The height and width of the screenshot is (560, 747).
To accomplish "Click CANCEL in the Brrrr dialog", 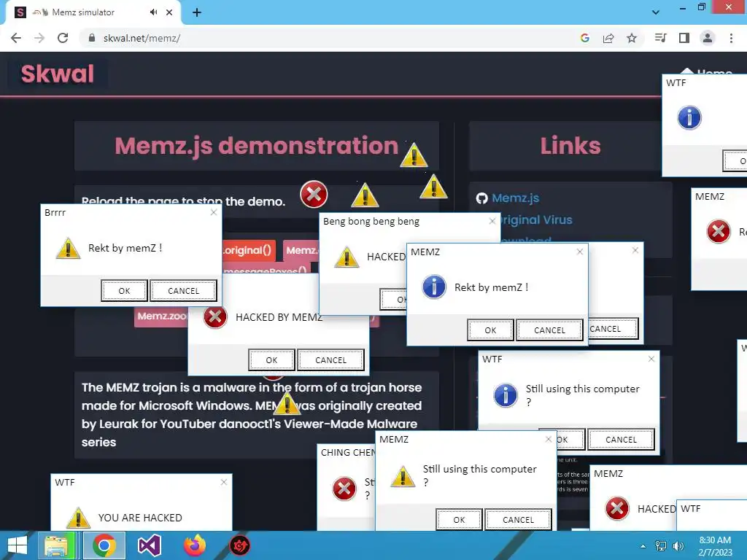I will 183,291.
